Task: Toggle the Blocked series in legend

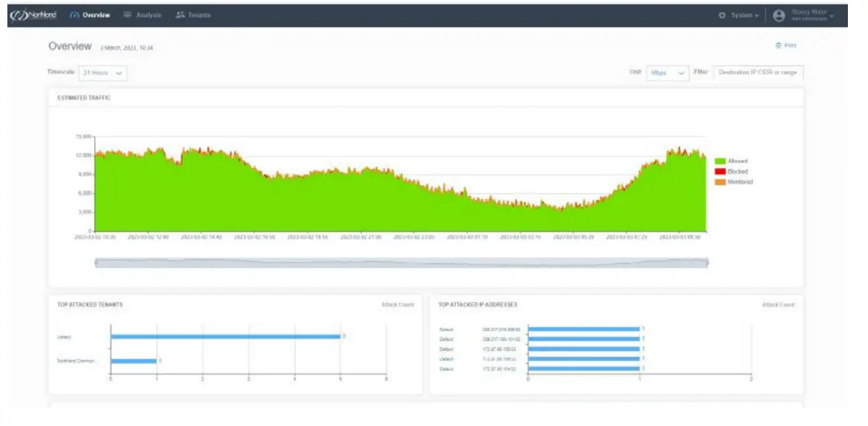Action: [731, 171]
